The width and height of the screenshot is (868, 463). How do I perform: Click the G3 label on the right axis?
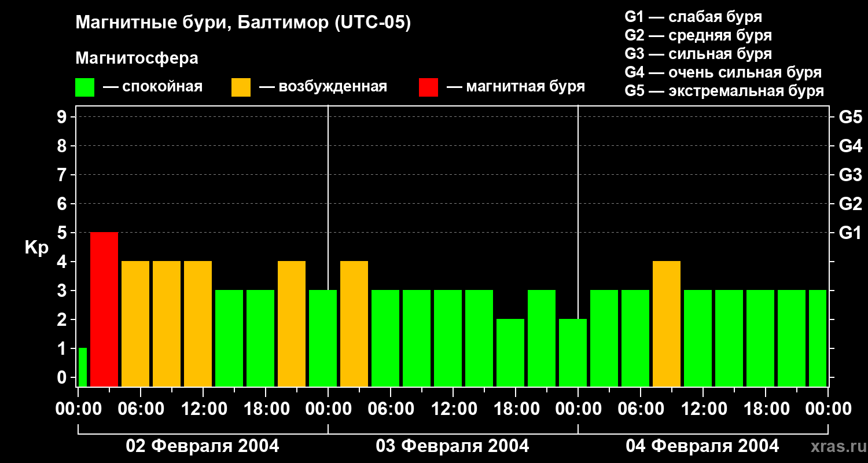850,175
